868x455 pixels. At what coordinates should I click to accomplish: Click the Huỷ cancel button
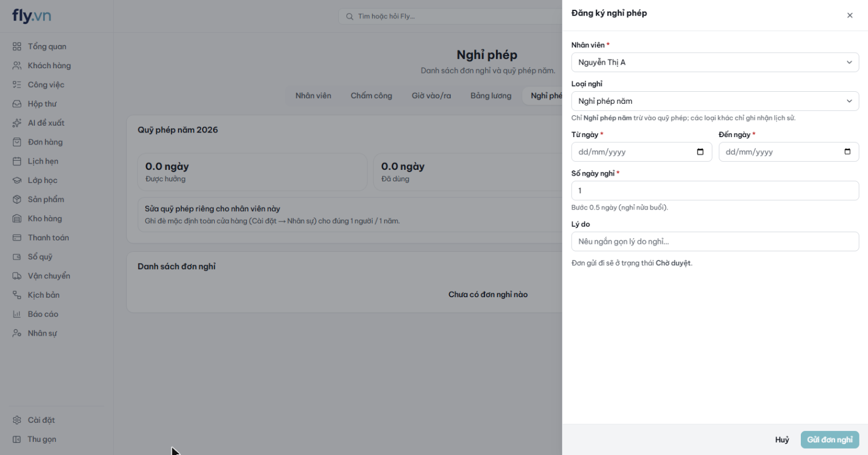click(x=782, y=440)
